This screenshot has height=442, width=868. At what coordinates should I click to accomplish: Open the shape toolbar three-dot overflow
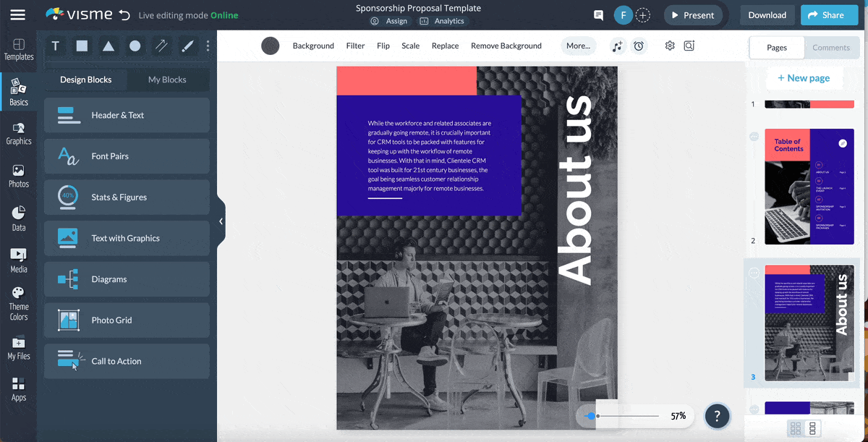click(208, 46)
